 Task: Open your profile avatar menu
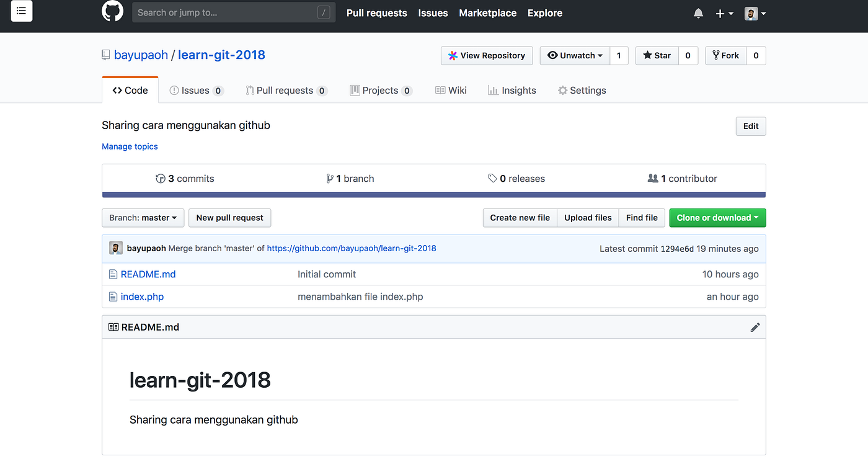coord(751,12)
